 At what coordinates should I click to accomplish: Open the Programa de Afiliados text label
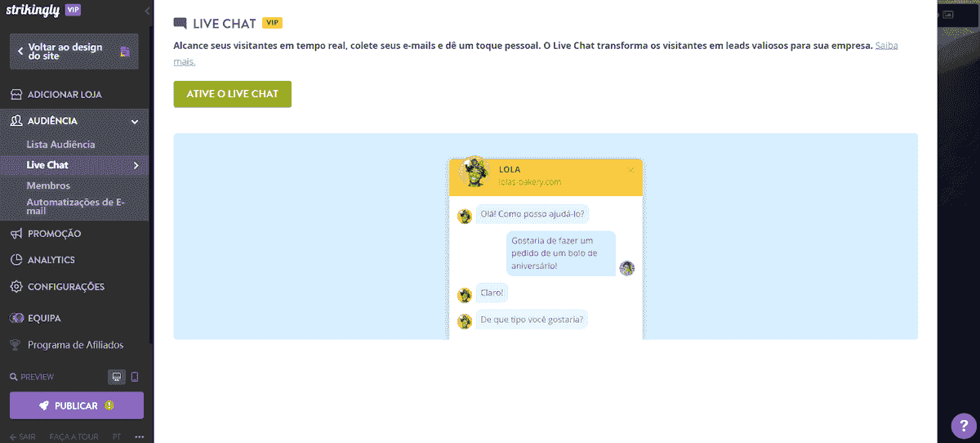[76, 345]
